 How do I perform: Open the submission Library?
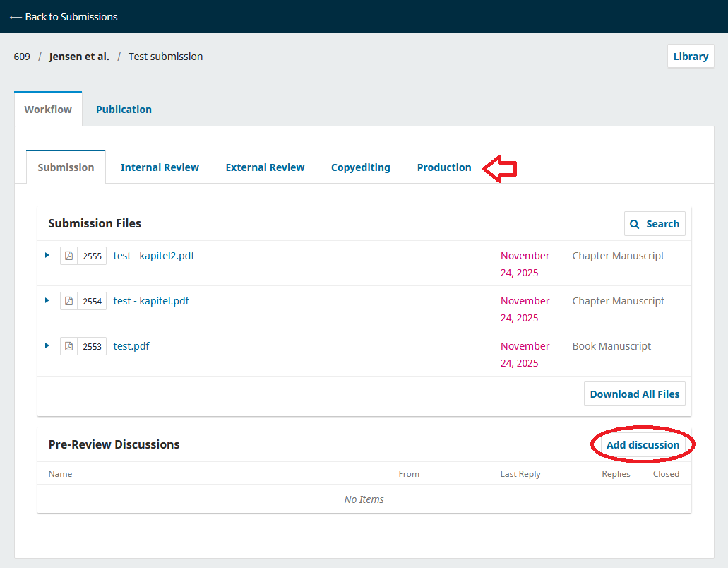coord(690,55)
